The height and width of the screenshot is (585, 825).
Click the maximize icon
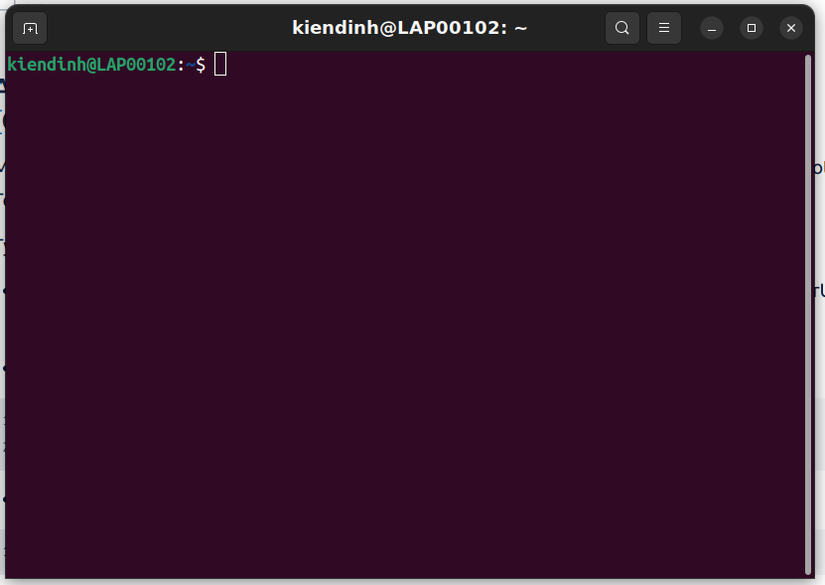pos(750,28)
